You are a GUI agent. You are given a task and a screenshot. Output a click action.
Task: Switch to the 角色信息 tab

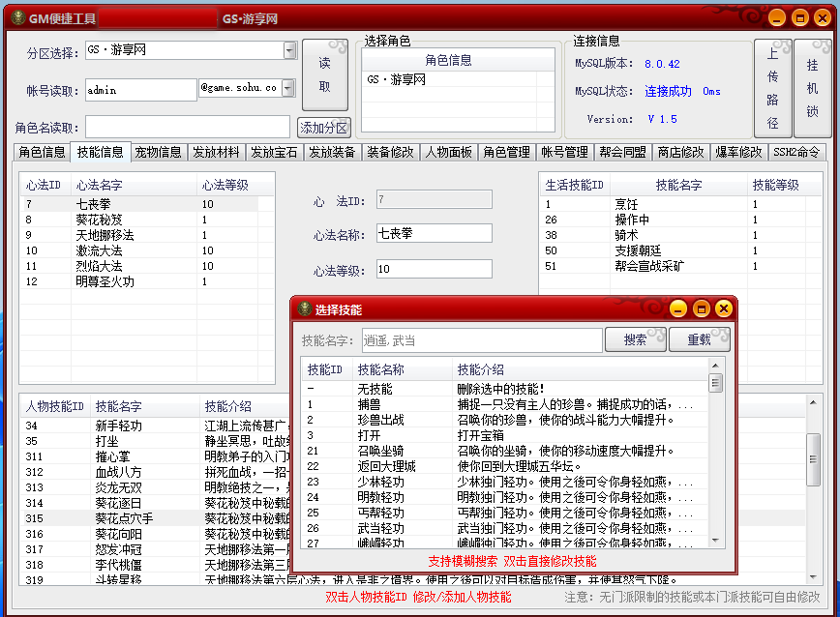pyautogui.click(x=43, y=152)
